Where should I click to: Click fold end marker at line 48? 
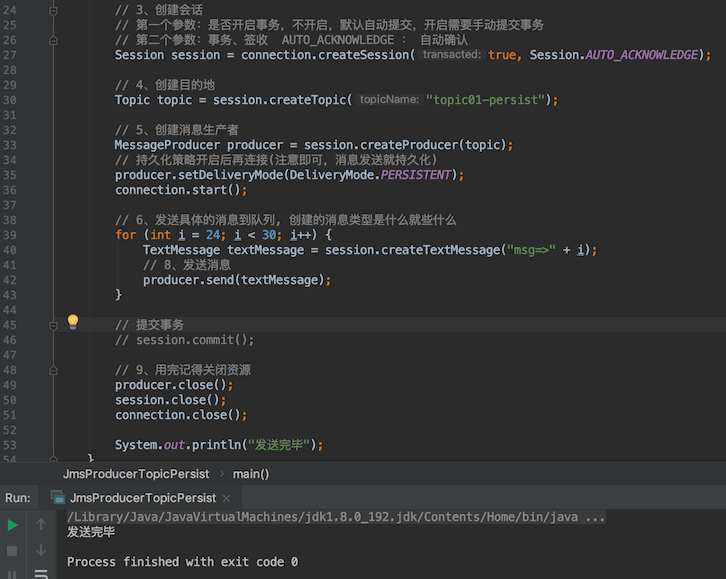click(x=53, y=370)
